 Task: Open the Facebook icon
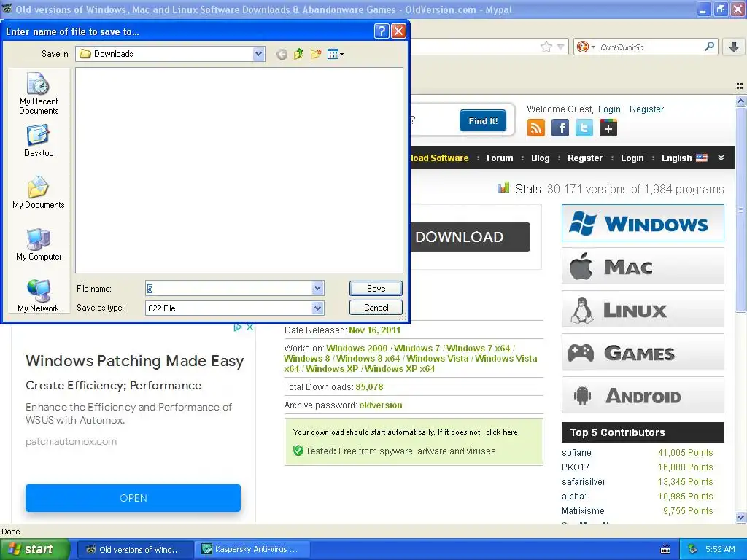560,128
